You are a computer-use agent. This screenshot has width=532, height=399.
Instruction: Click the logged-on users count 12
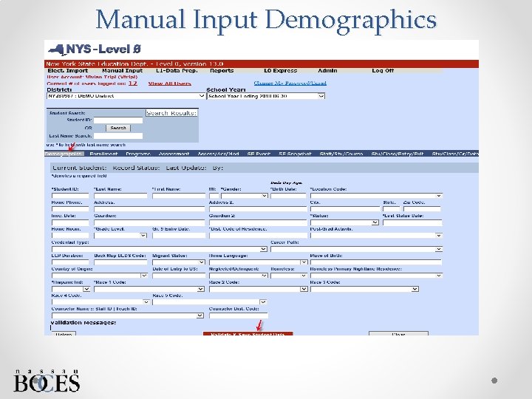tap(133, 83)
